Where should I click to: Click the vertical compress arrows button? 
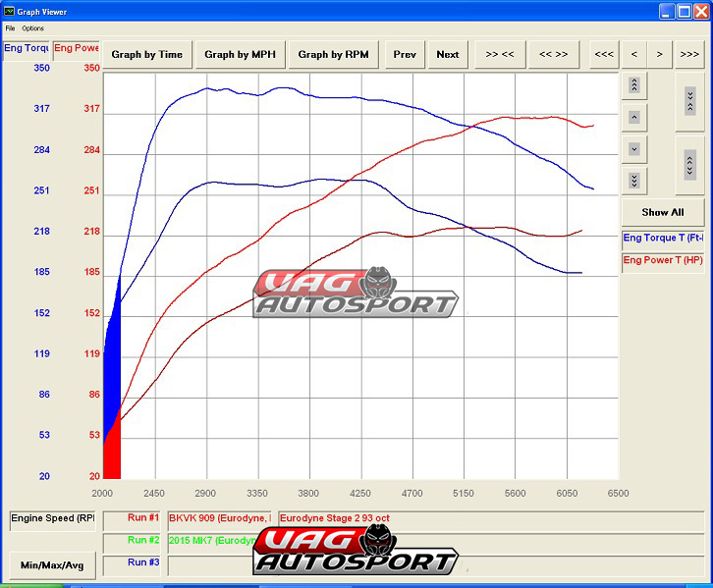tap(689, 101)
